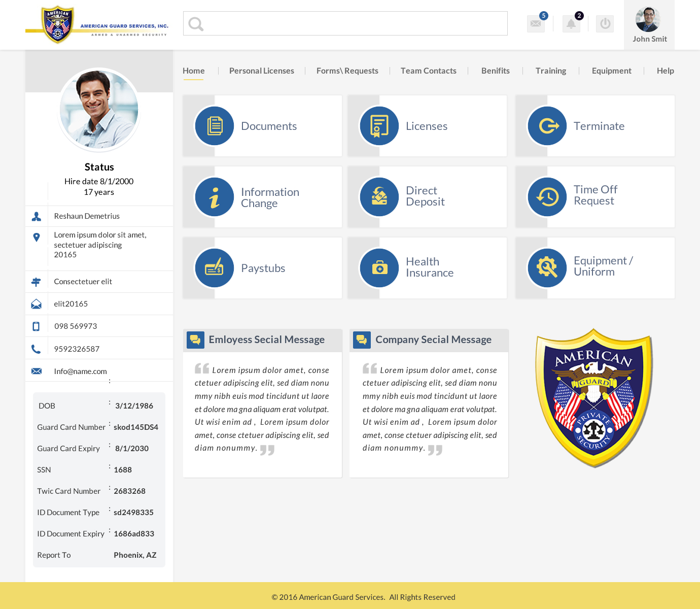700x609 pixels.
Task: Click the phone number 9592326687
Action: pos(77,349)
